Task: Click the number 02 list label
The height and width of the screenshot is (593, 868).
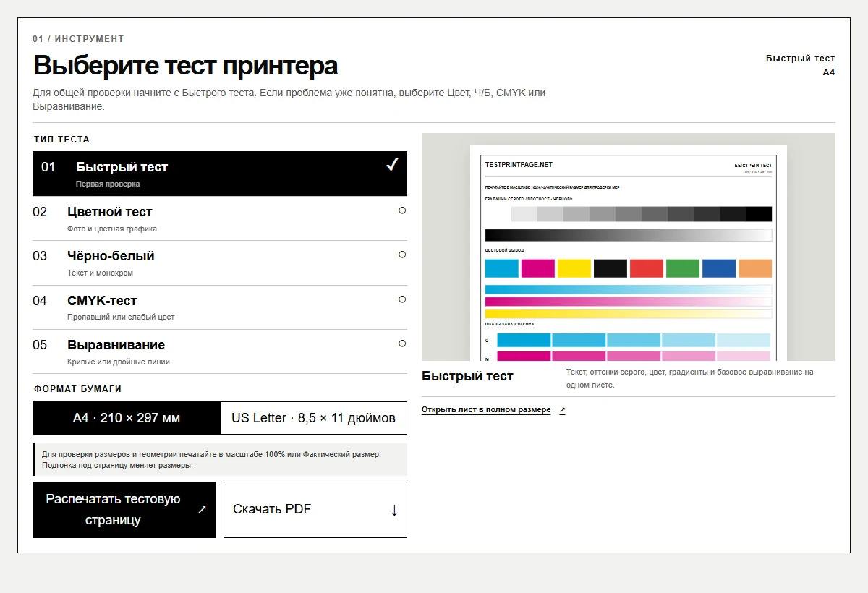Action: 40,212
